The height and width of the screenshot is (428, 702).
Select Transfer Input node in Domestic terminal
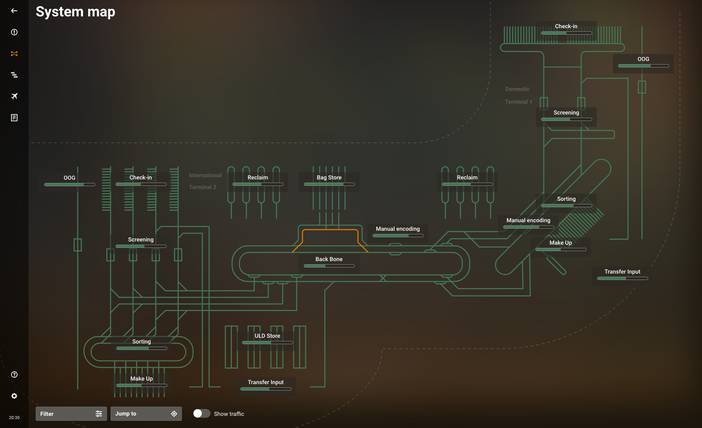tap(622, 274)
